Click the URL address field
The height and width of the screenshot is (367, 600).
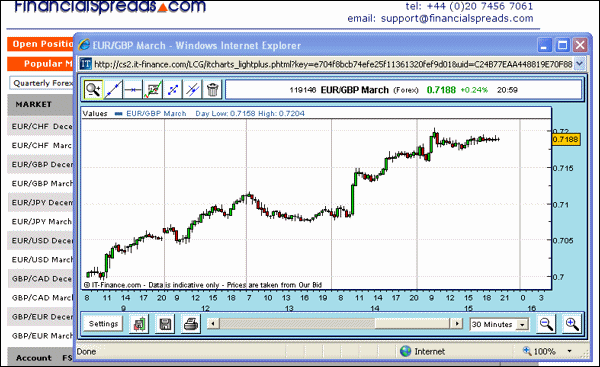tap(333, 64)
